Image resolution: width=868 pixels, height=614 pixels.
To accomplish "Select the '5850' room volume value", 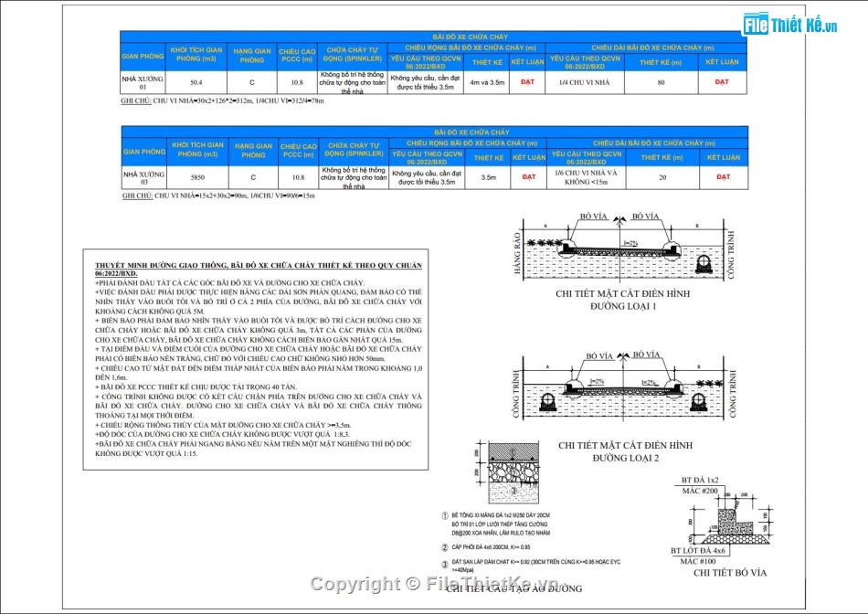I will [197, 178].
